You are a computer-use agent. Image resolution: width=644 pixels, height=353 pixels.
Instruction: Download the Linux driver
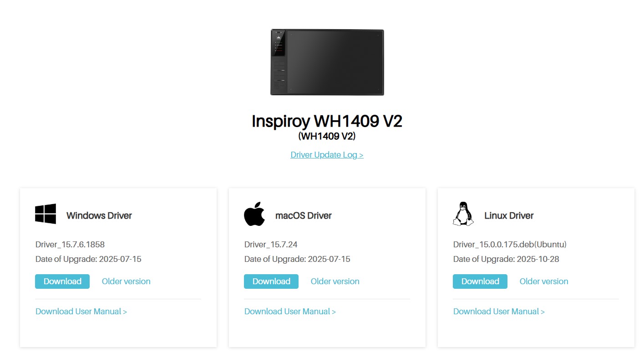(x=480, y=281)
